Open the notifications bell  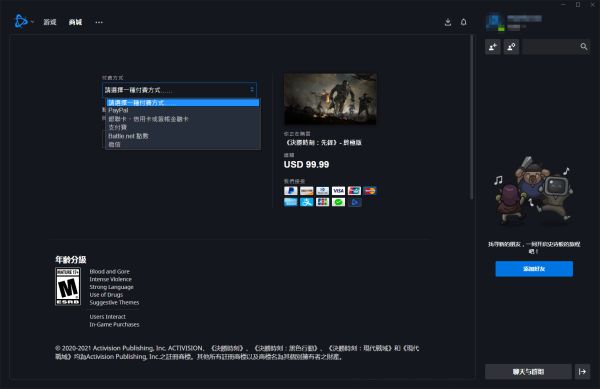pyautogui.click(x=463, y=22)
